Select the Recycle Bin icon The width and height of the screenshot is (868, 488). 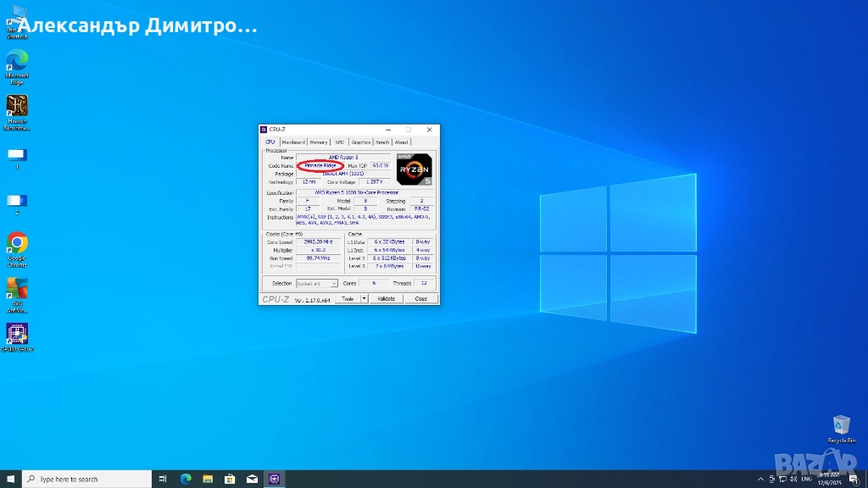click(x=842, y=425)
